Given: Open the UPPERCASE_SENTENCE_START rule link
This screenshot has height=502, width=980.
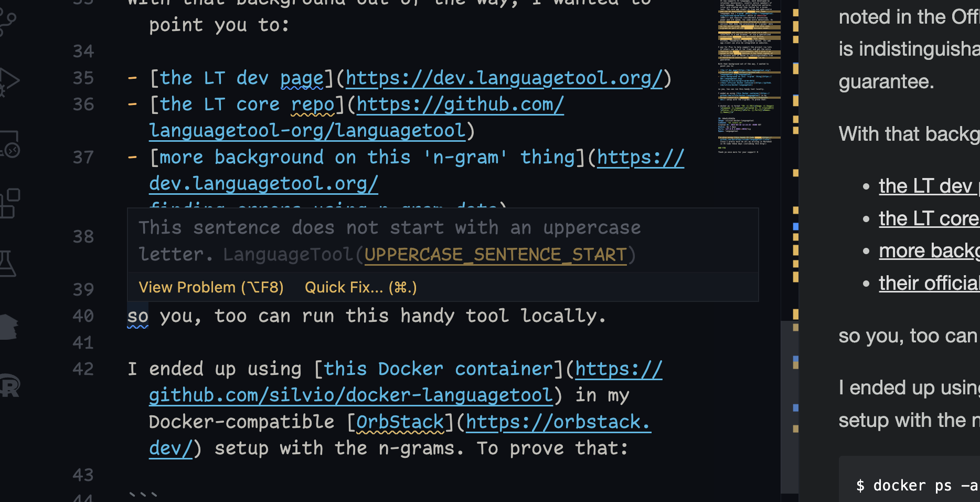Looking at the screenshot, I should tap(495, 255).
